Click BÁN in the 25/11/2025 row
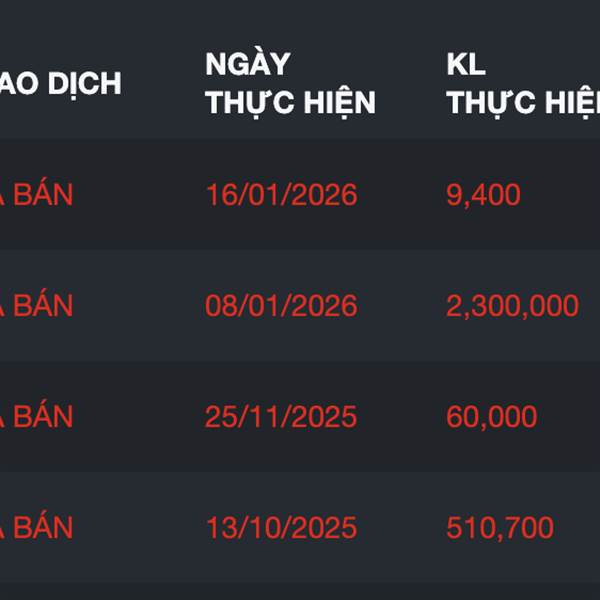Viewport: 600px width, 600px height. tap(42, 416)
